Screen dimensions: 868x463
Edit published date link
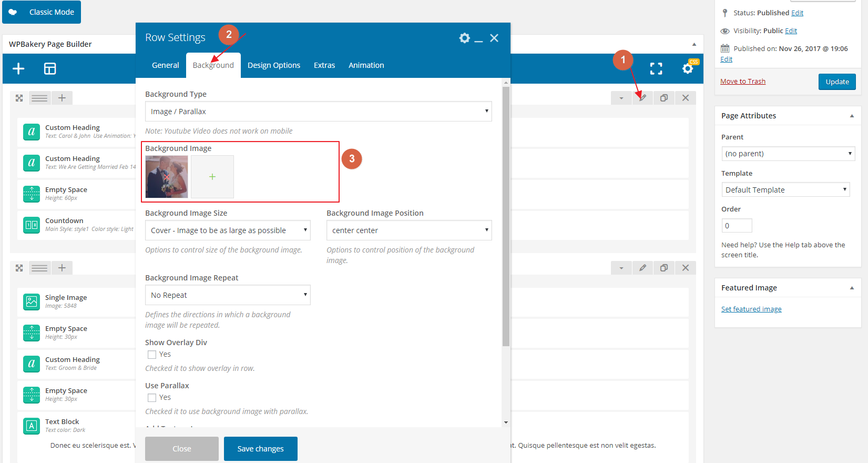click(x=726, y=59)
